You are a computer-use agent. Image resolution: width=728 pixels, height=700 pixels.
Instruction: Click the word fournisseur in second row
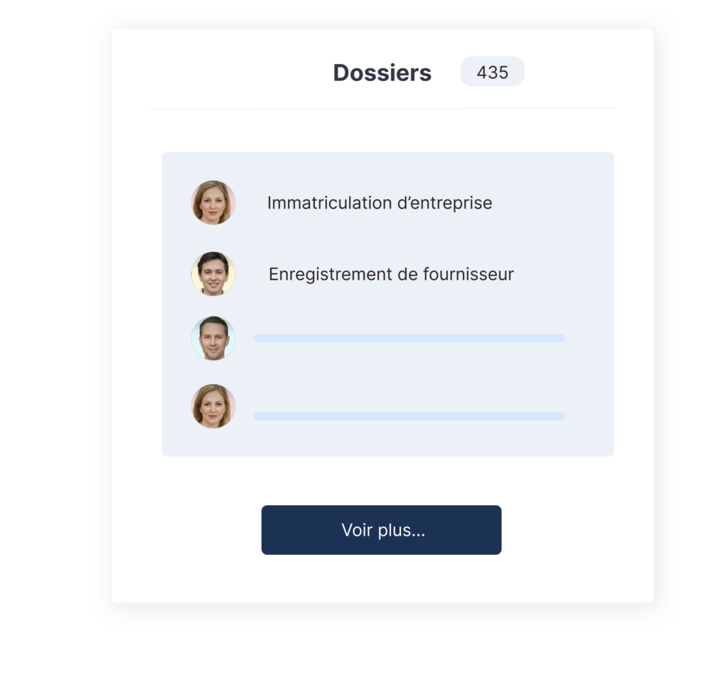(469, 274)
